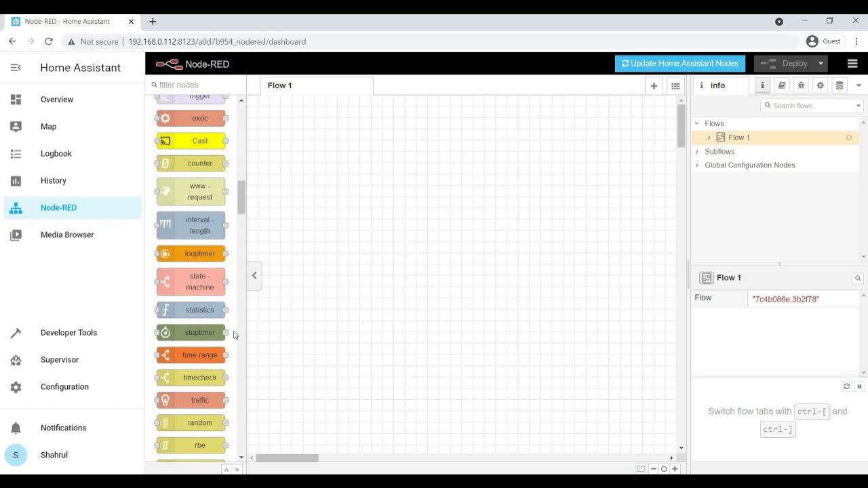This screenshot has height=488, width=868.
Task: Collapse the Flows tree section
Action: (x=696, y=123)
